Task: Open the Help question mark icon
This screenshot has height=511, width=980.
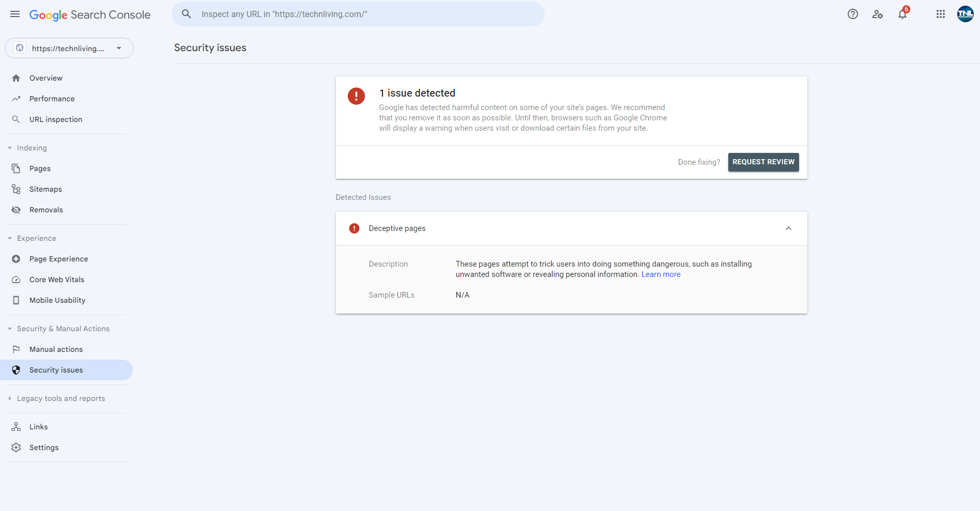Action: tap(853, 14)
